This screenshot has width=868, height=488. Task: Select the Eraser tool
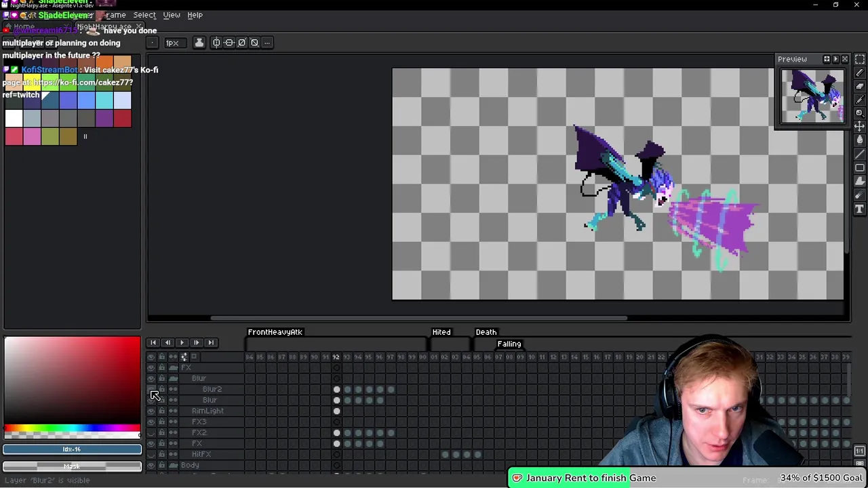tap(859, 86)
